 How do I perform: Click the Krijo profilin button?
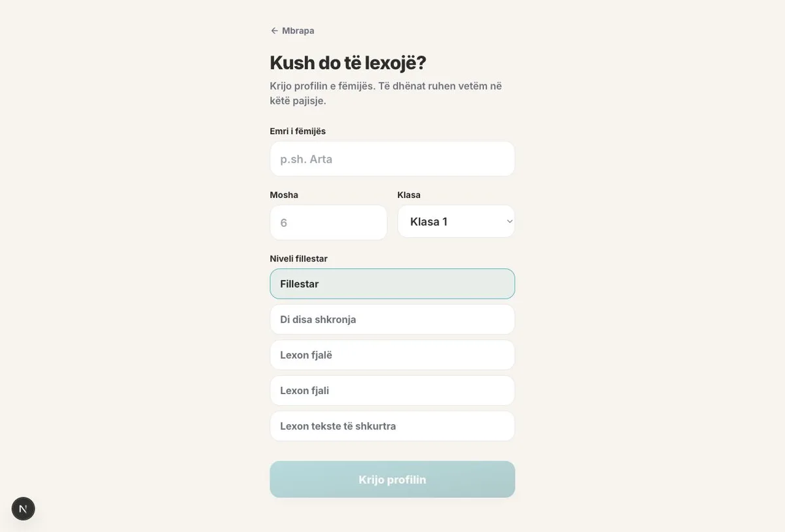[392, 480]
